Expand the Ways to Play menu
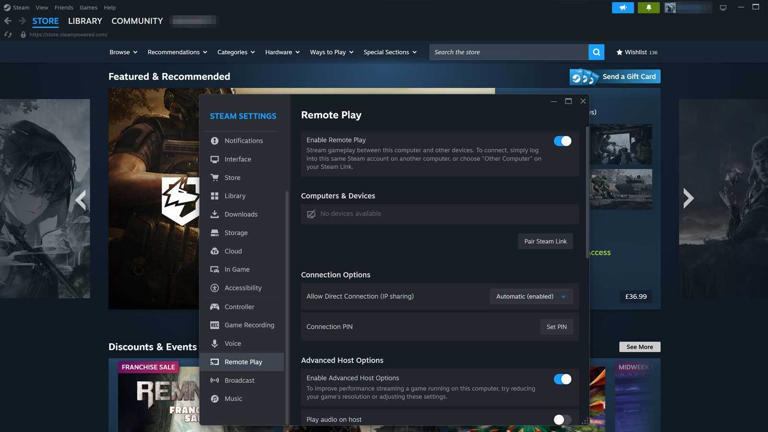The height and width of the screenshot is (432, 768). click(x=332, y=52)
